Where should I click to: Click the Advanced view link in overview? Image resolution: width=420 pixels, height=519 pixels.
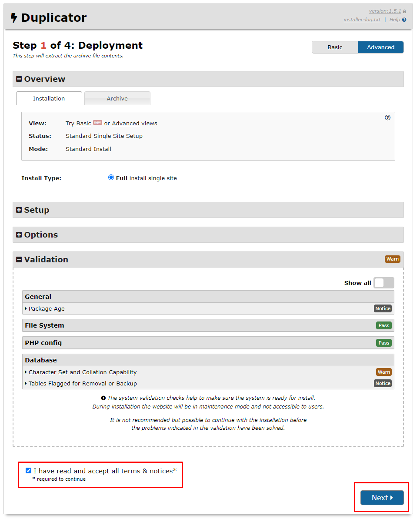pyautogui.click(x=126, y=124)
